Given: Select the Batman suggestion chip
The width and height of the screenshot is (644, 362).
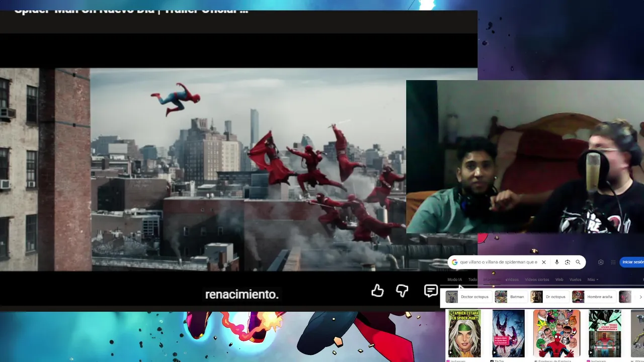Looking at the screenshot, I should [x=510, y=297].
